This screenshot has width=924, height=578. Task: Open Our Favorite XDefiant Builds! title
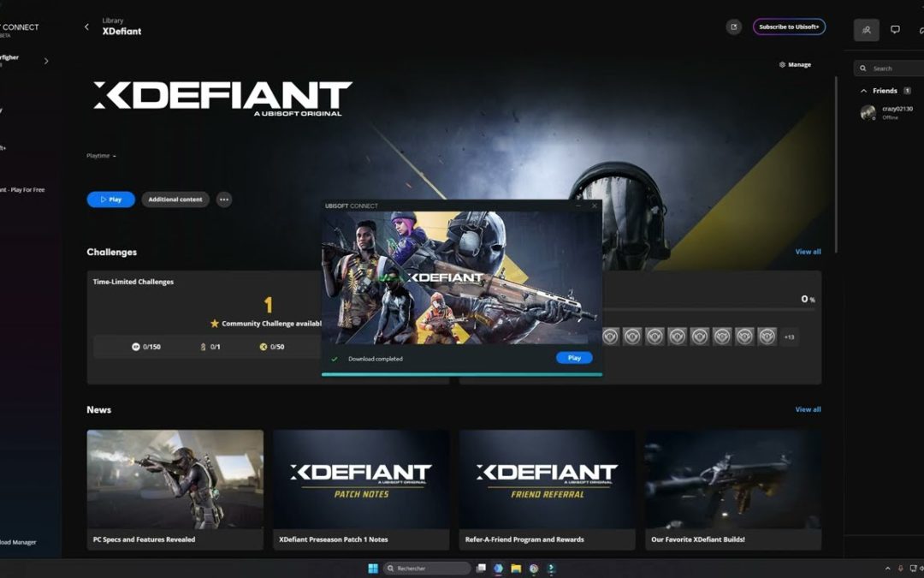pyautogui.click(x=698, y=539)
